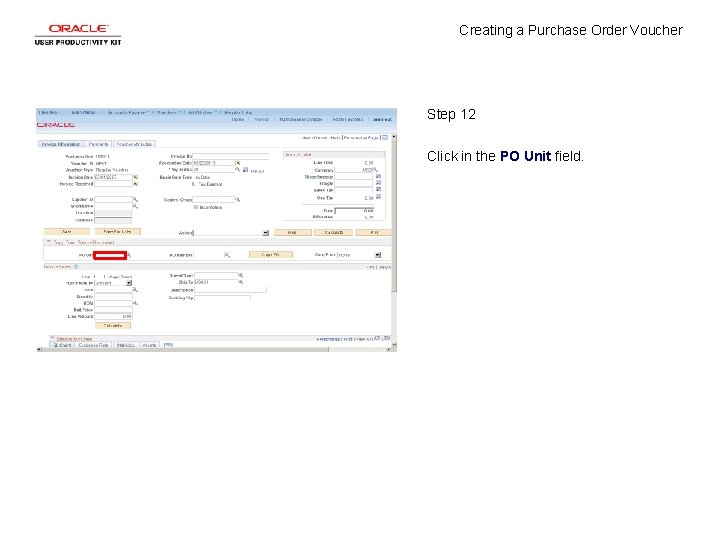Toggle the Incomplete Voucher checkbox

click(x=196, y=207)
